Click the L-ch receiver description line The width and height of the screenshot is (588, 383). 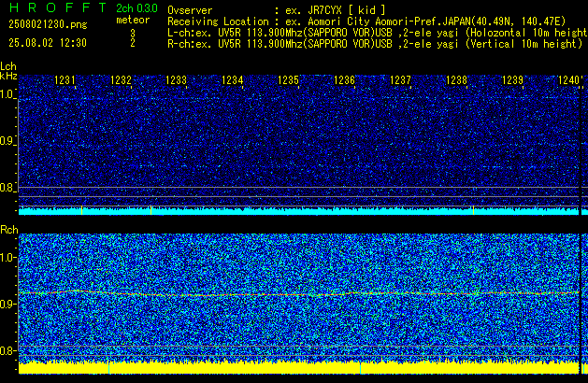[378, 33]
